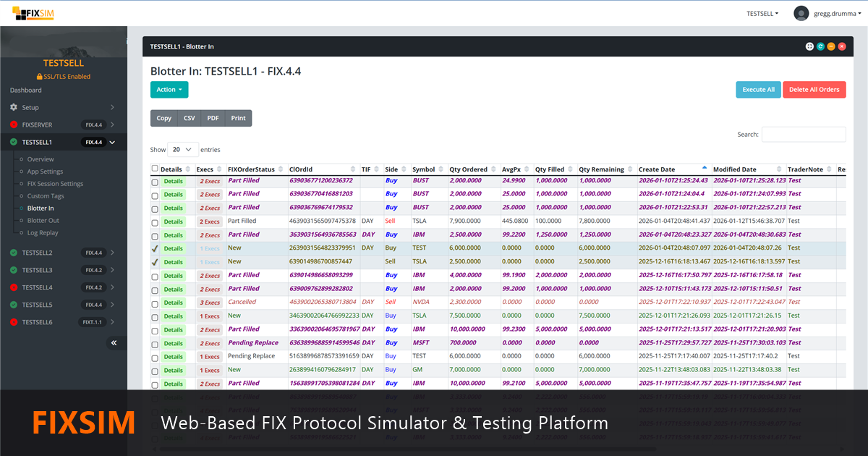
Task: Sort table by the Qty Filled column arrows
Action: tap(571, 169)
